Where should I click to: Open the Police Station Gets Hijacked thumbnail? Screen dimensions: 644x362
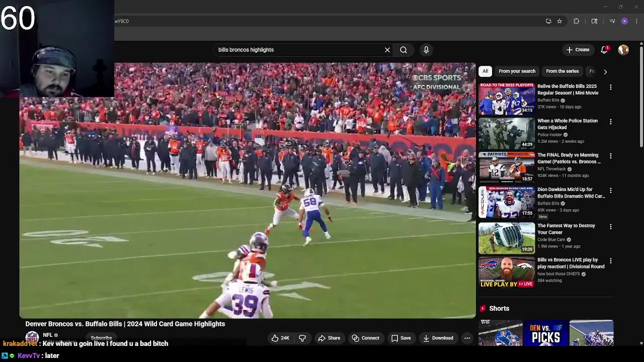(x=507, y=133)
